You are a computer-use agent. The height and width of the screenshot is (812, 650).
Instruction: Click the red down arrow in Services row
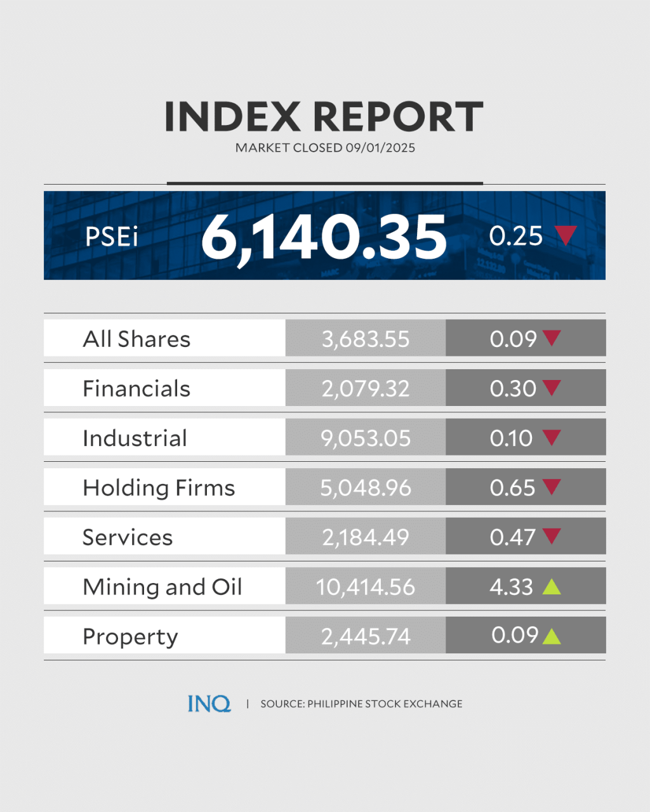[x=552, y=535]
